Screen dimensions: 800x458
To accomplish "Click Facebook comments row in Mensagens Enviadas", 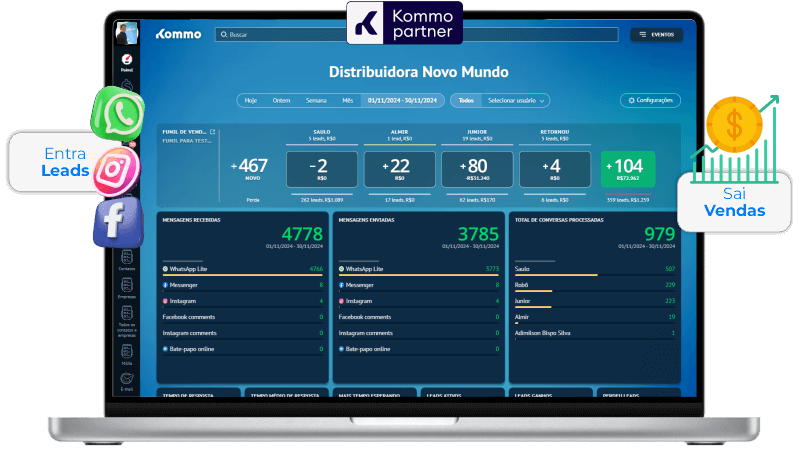I will click(x=419, y=317).
